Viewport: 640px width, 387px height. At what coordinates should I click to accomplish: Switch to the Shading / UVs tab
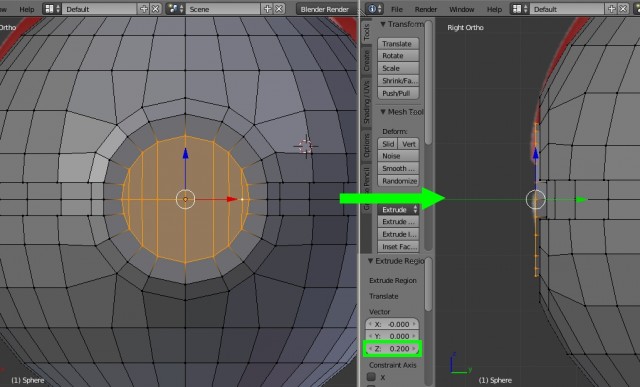click(366, 102)
